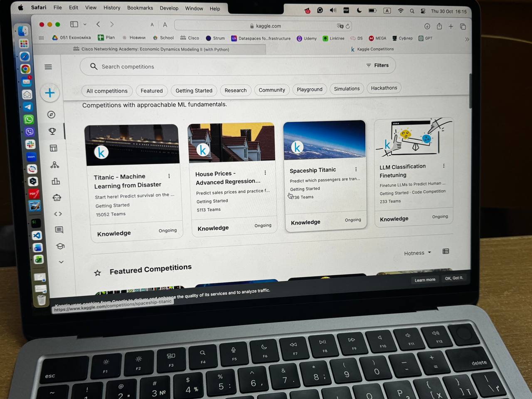Open LLM Classification Finetuning title

[x=402, y=171]
